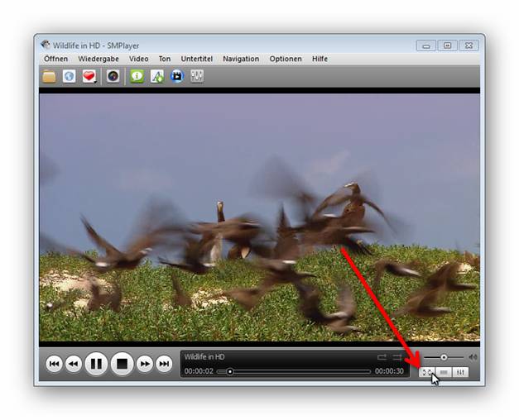Viewport: 519px width, 420px height.
Task: Open preferences with the sliders toolbar icon
Action: click(197, 76)
